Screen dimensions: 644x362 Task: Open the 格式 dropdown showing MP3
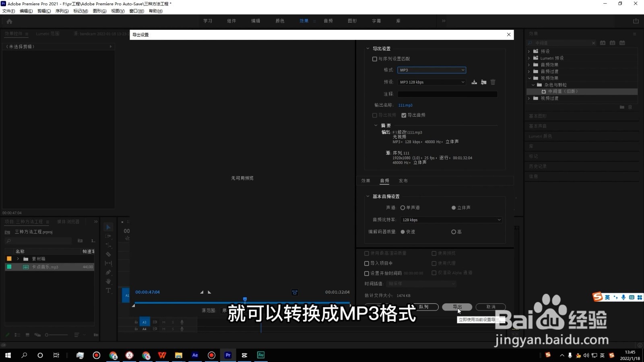pyautogui.click(x=431, y=70)
